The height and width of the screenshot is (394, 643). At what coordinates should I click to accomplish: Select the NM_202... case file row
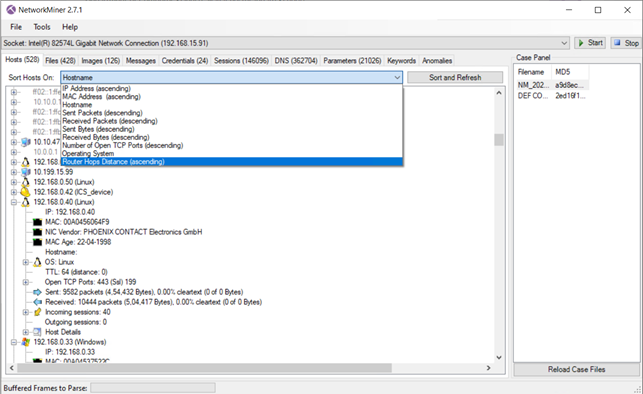coord(552,85)
